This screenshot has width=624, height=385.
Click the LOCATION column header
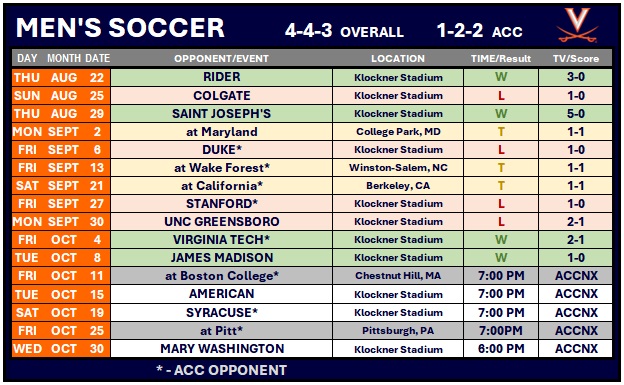point(398,59)
